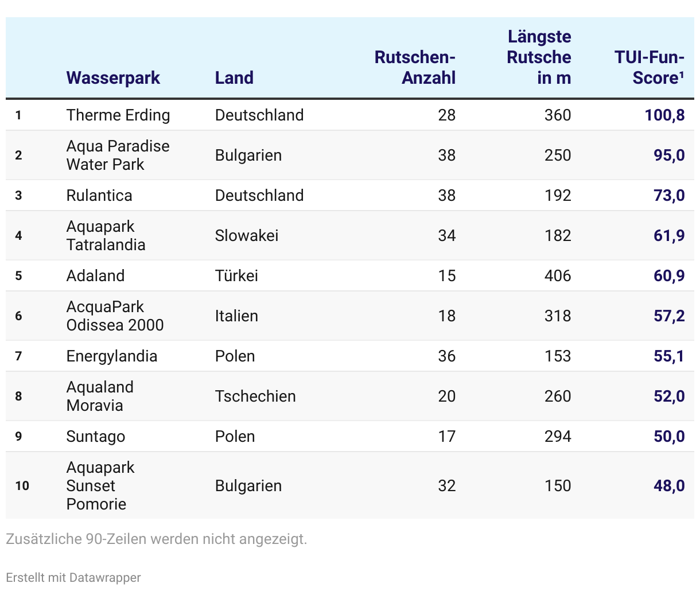Image resolution: width=700 pixels, height=591 pixels.
Task: Select the Rutschen-Anzahl column header
Action: coord(415,67)
